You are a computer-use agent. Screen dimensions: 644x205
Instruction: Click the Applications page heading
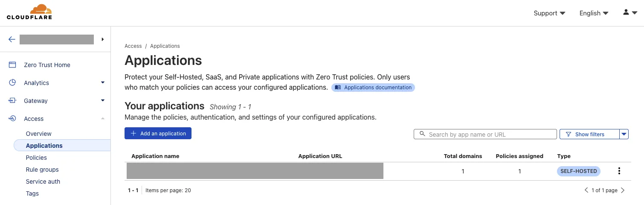163,60
